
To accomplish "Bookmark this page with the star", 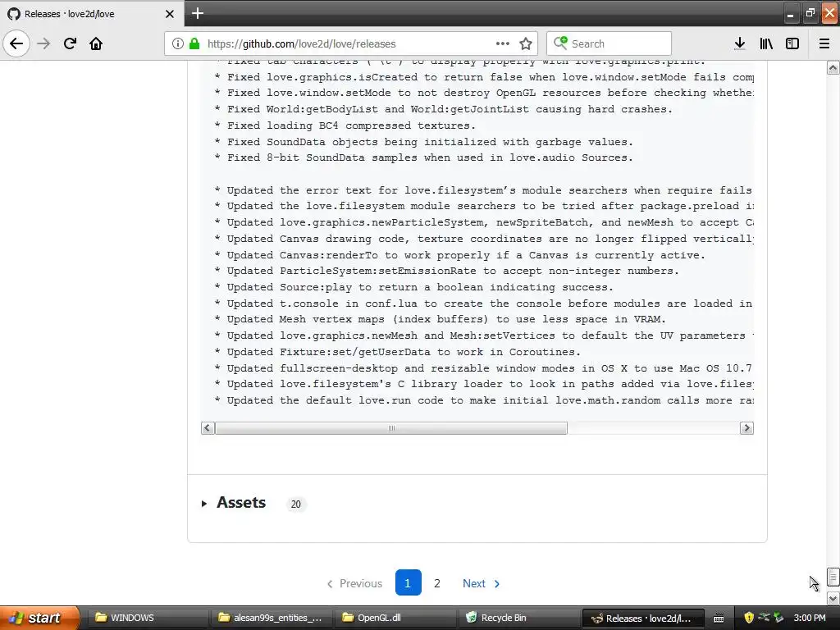I will point(526,43).
